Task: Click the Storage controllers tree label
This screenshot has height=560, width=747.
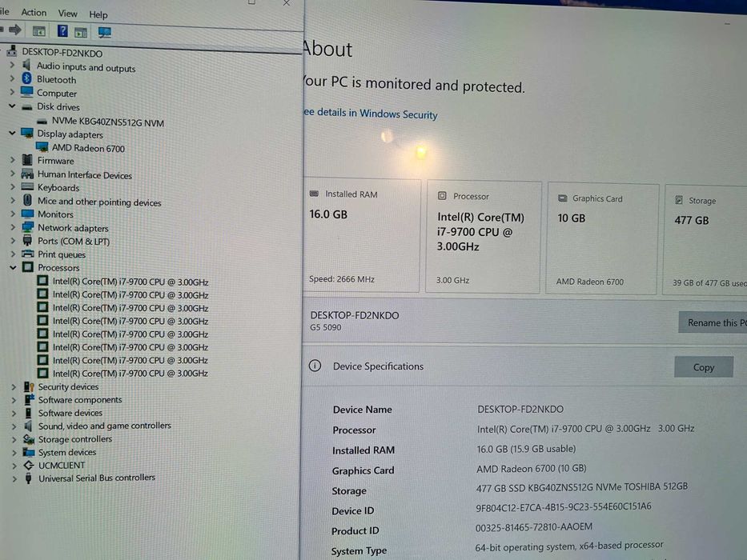Action: click(75, 439)
